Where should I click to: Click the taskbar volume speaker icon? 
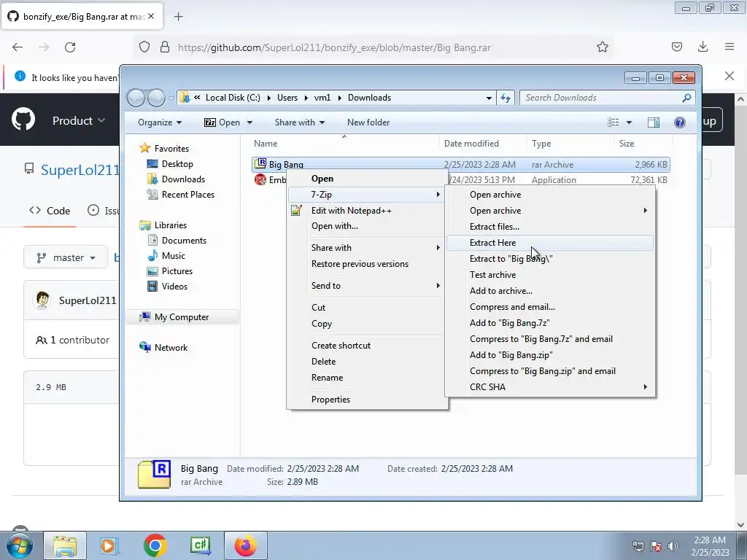[x=673, y=546]
